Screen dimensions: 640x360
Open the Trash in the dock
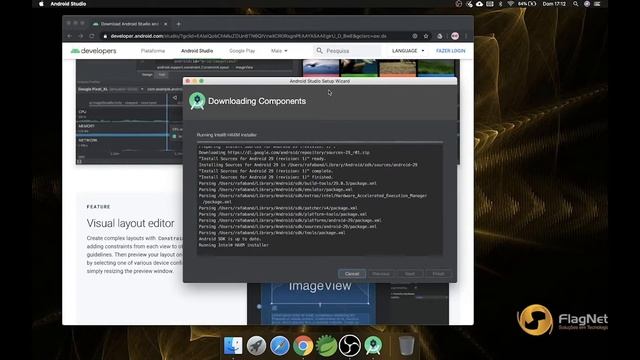[x=406, y=345]
